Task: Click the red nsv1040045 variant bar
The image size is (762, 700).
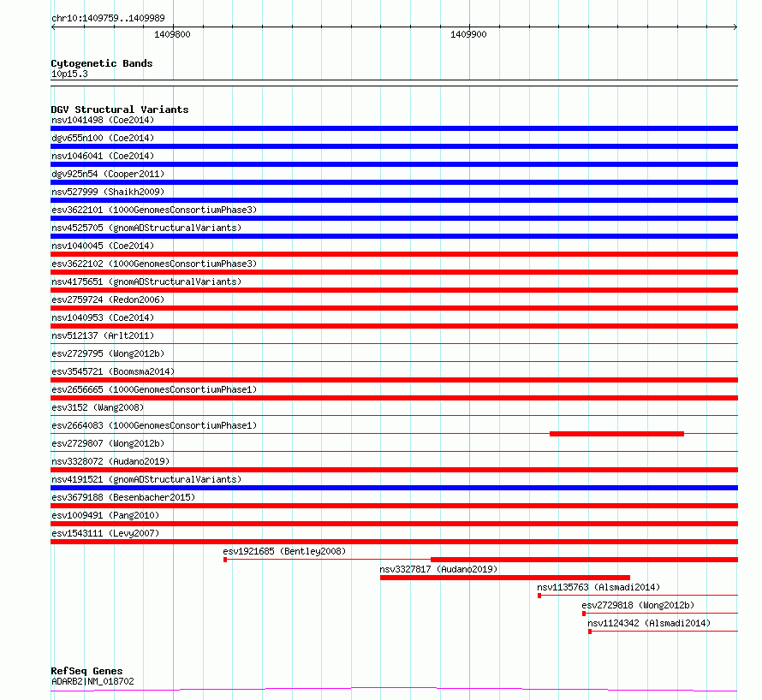Action: [394, 254]
